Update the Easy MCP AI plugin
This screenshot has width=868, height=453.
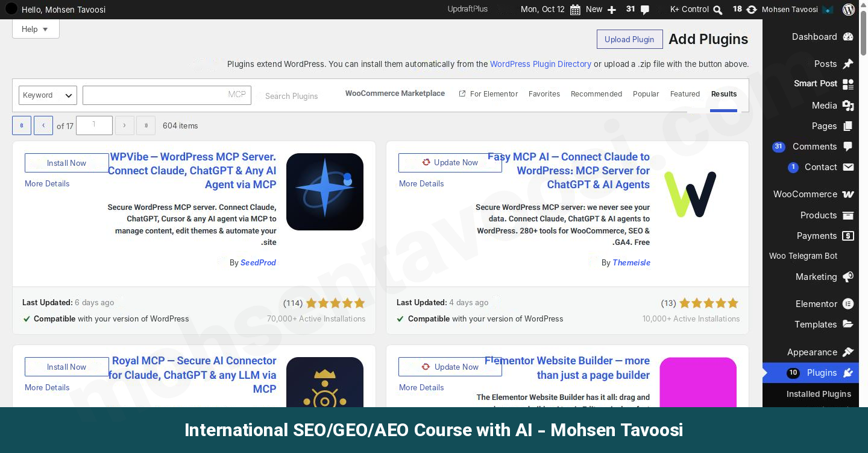pos(450,163)
